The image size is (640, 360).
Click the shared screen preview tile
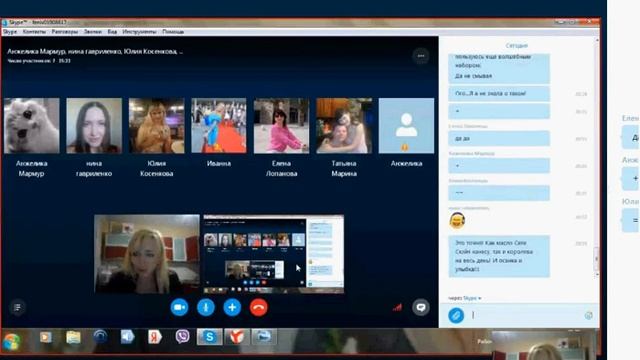pyautogui.click(x=273, y=254)
